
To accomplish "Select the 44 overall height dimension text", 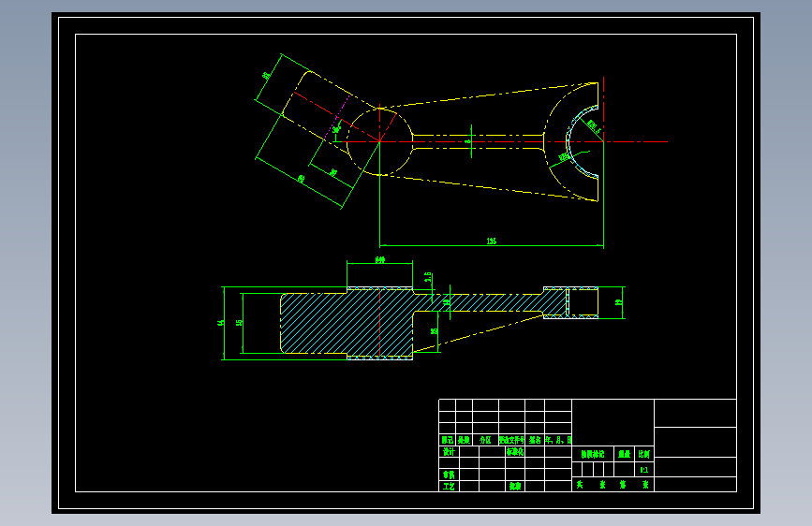I will pyautogui.click(x=221, y=323).
